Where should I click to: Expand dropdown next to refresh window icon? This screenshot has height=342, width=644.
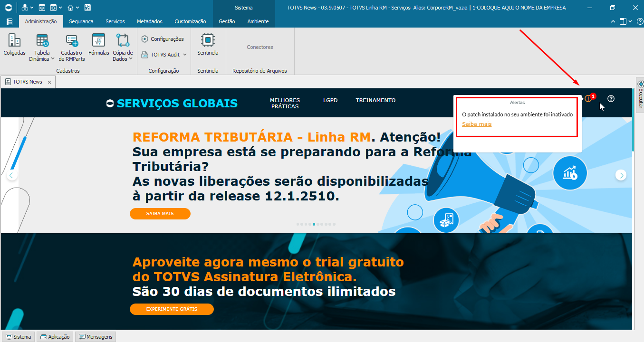click(60, 8)
